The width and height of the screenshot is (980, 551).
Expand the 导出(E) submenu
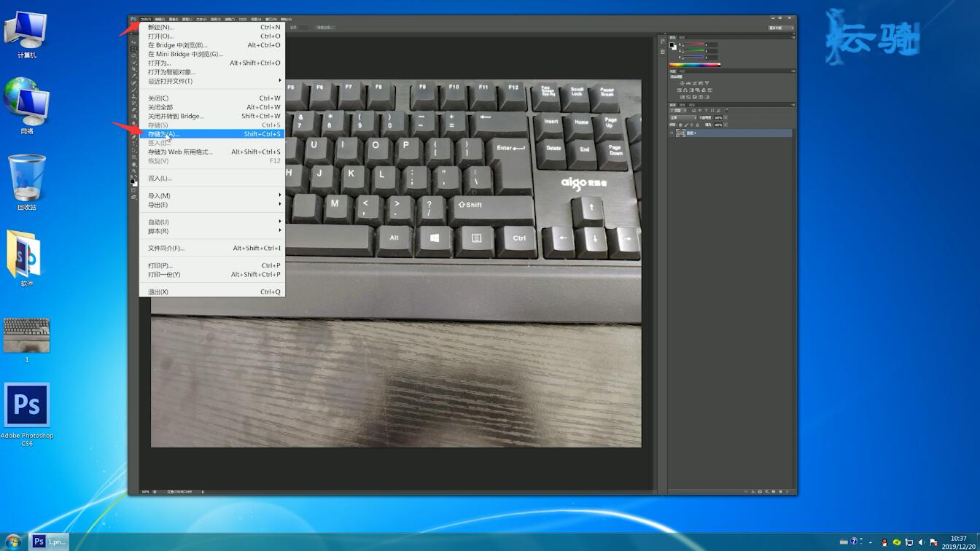click(212, 205)
